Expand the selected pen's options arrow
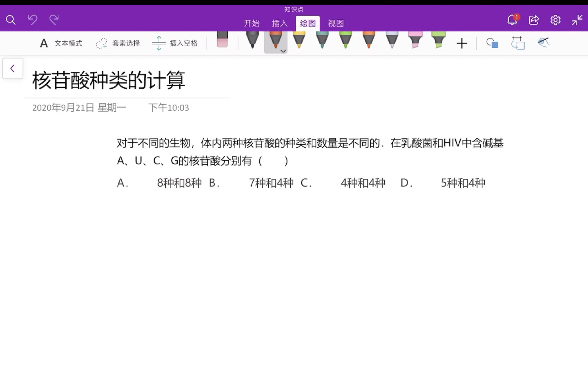588x369 pixels. (x=283, y=51)
